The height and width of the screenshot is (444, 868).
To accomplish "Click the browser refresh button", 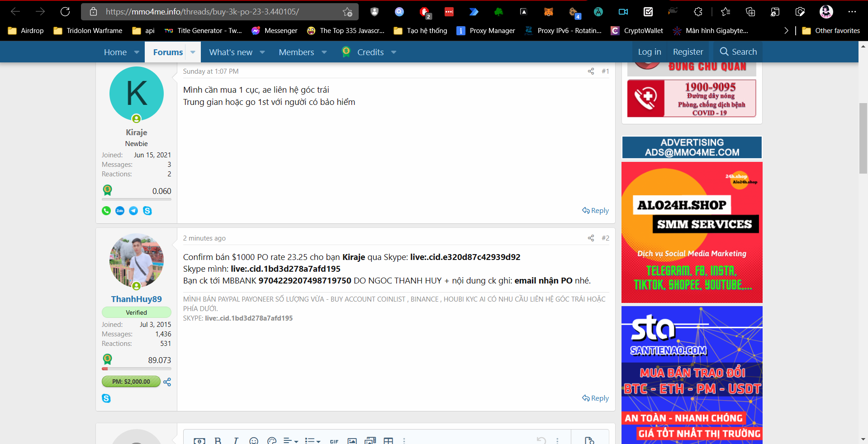I will pos(65,12).
